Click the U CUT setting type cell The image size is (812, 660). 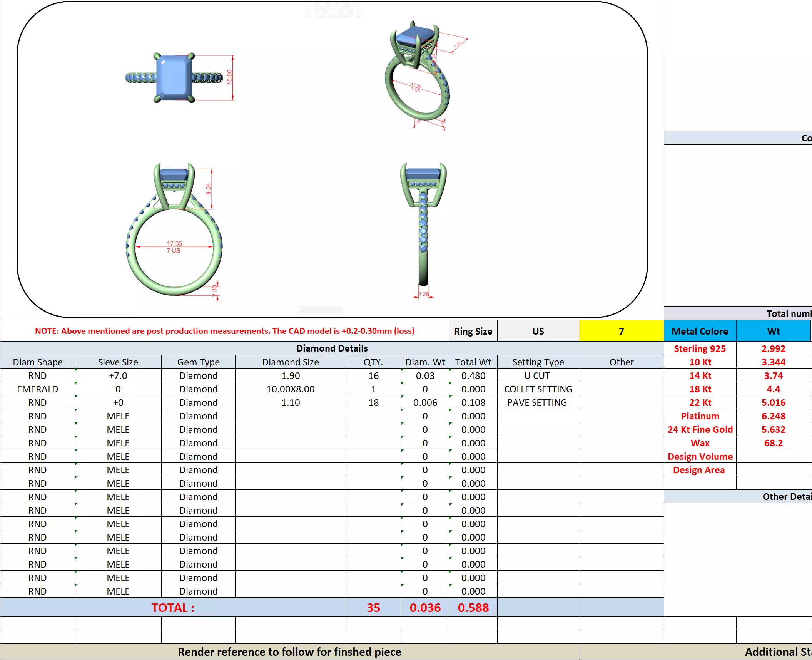pyautogui.click(x=538, y=375)
